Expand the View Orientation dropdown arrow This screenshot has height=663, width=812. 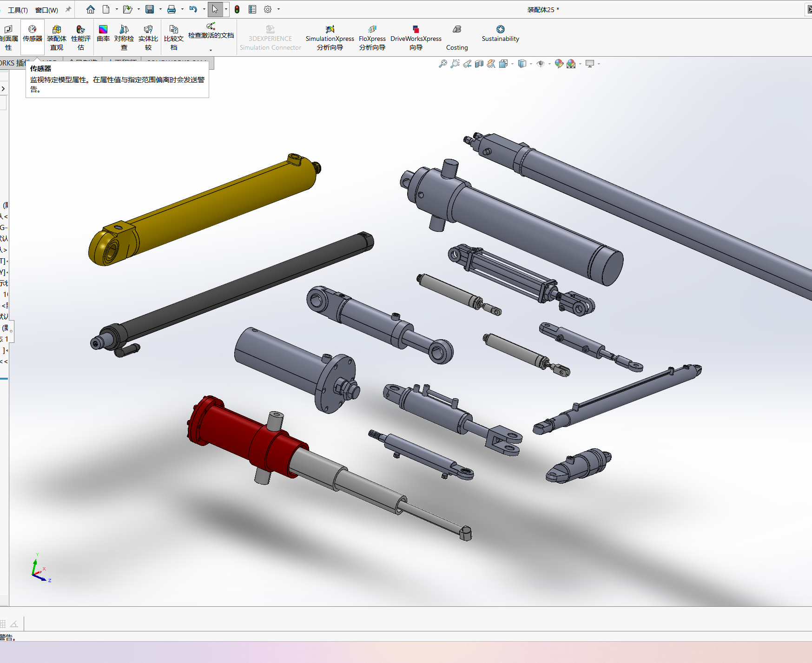pyautogui.click(x=512, y=64)
